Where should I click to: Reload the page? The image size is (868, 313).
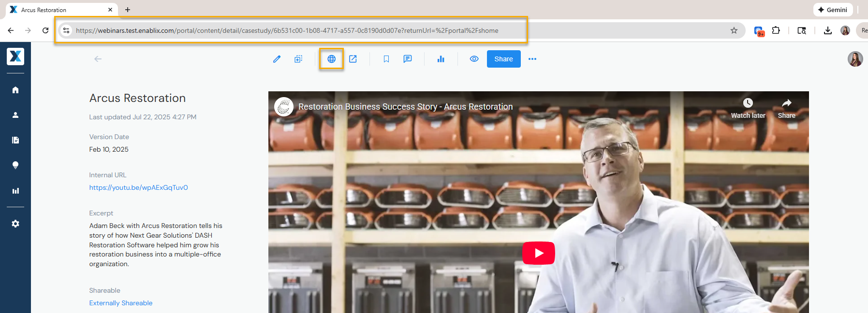click(x=45, y=30)
